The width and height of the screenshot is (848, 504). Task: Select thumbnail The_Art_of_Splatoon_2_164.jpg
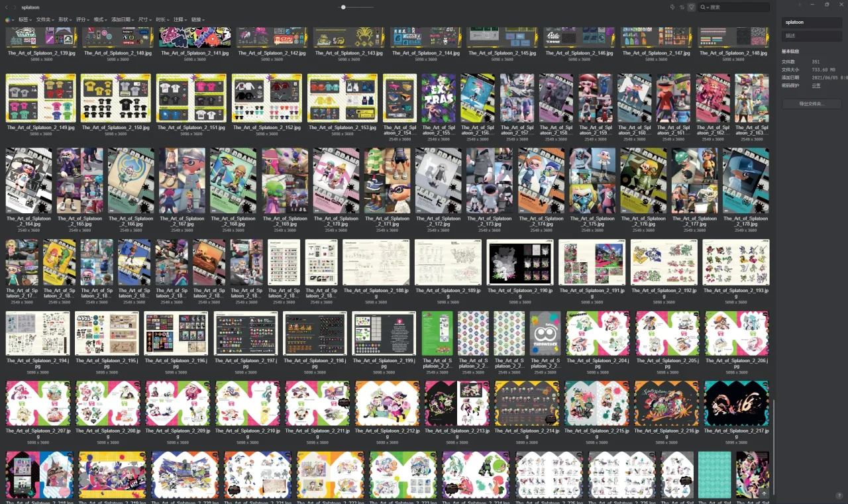coord(28,180)
